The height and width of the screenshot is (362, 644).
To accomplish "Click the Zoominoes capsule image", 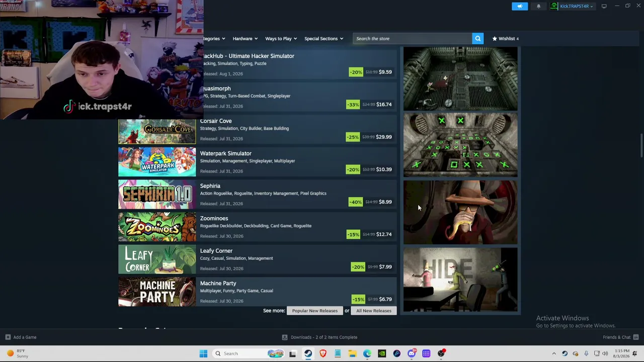I will 157,227.
